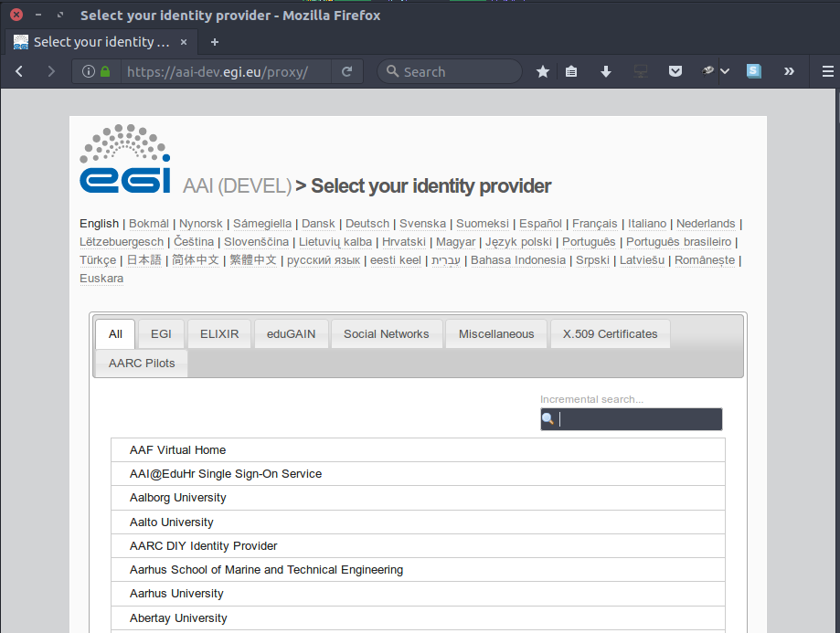Switch language to Deutsch
Viewport: 840px width, 633px height.
point(367,224)
